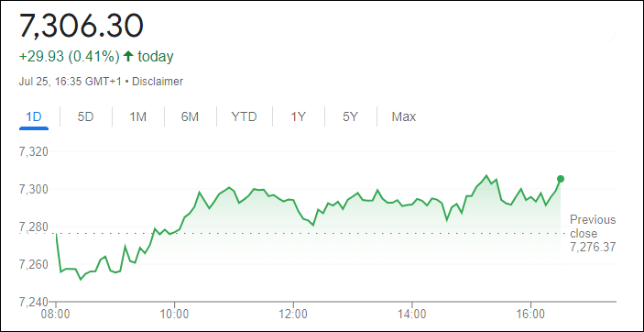Click the Previous close 7,276.37 label

click(593, 233)
